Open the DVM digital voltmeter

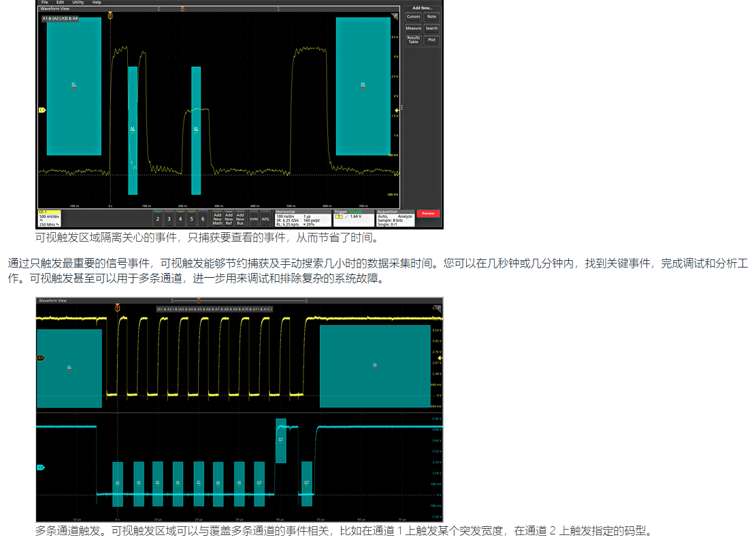pyautogui.click(x=254, y=219)
